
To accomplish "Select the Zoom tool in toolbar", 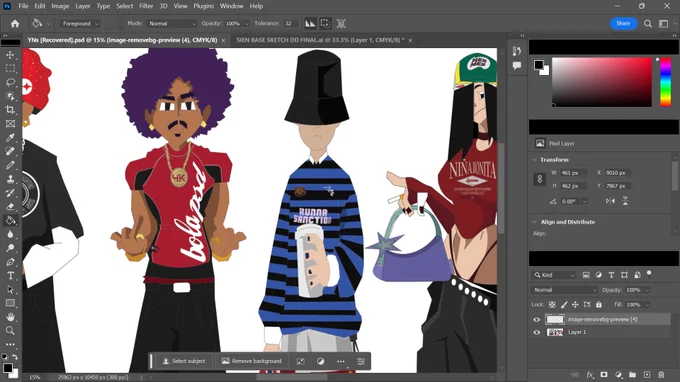I will coord(10,331).
